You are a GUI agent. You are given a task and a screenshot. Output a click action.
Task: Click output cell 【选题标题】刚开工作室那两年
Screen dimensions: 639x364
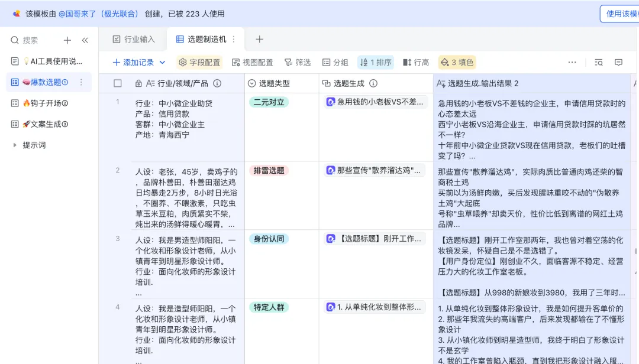coord(532,264)
